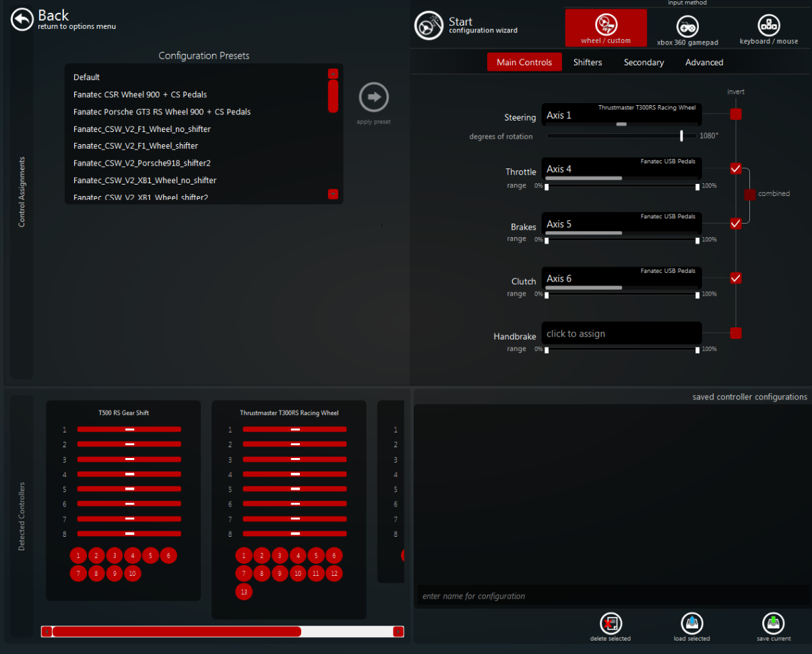This screenshot has height=654, width=812.
Task: Click the detected controllers scroll left arrow
Action: click(x=46, y=632)
